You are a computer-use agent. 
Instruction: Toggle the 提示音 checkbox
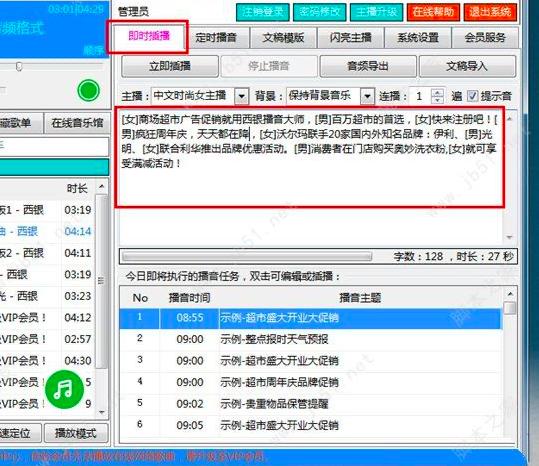tap(473, 96)
